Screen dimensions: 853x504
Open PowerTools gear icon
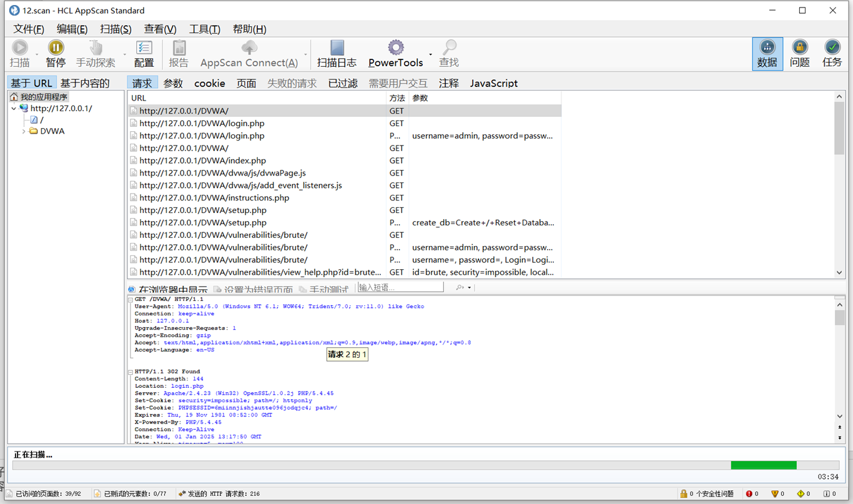pyautogui.click(x=396, y=47)
